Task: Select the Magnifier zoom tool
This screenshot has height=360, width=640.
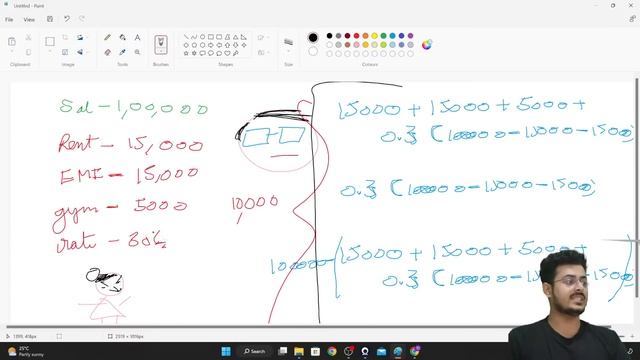Action: pyautogui.click(x=138, y=52)
